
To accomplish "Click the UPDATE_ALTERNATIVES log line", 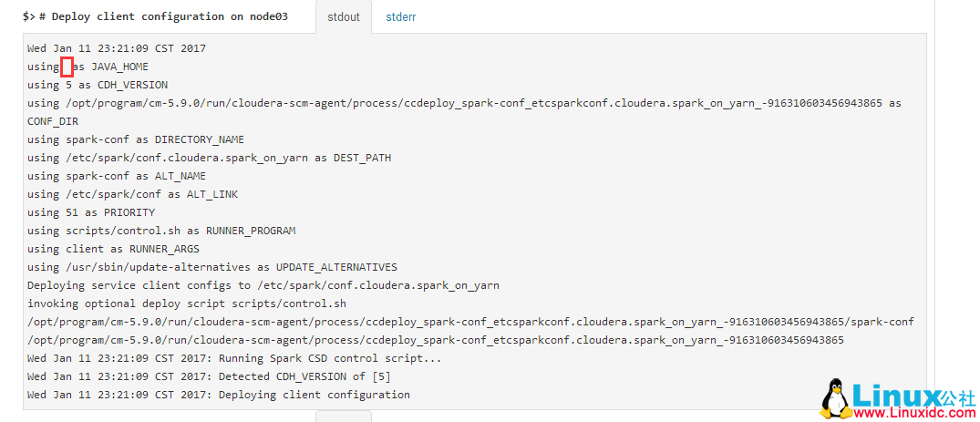I will [x=212, y=267].
